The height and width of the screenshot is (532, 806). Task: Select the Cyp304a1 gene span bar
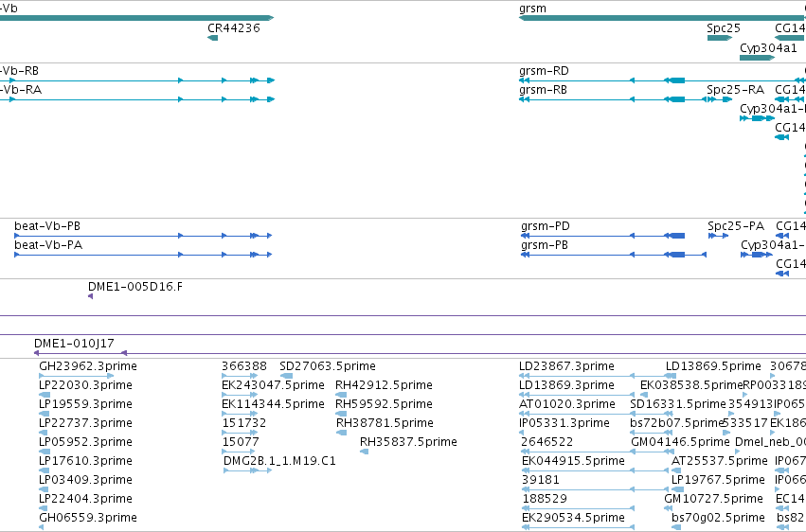pos(757,58)
